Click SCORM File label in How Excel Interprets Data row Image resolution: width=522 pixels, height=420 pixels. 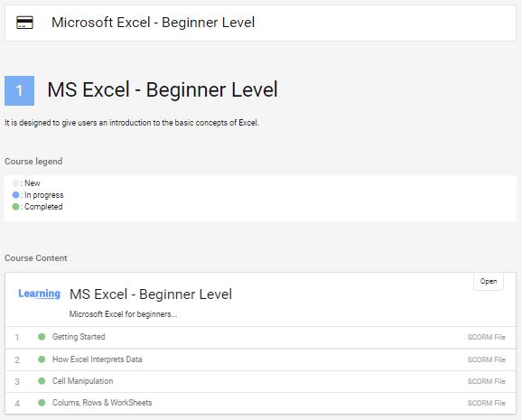(x=487, y=359)
